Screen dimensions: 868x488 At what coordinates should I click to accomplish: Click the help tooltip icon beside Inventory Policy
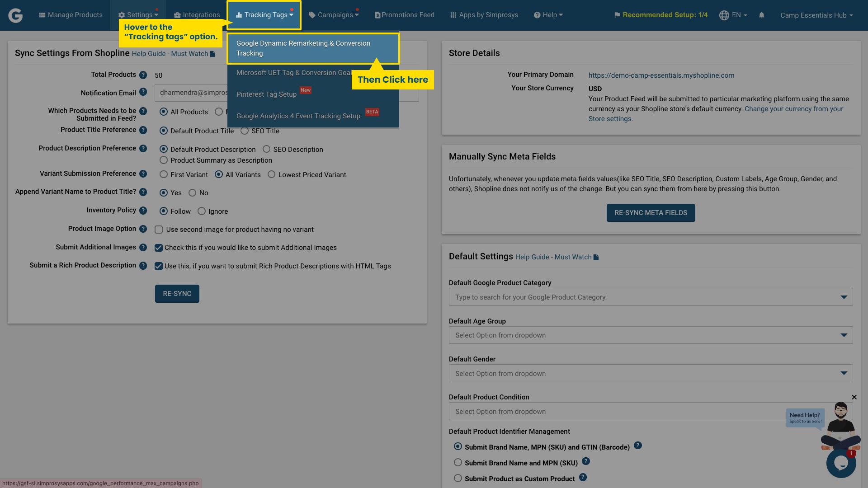(x=143, y=210)
